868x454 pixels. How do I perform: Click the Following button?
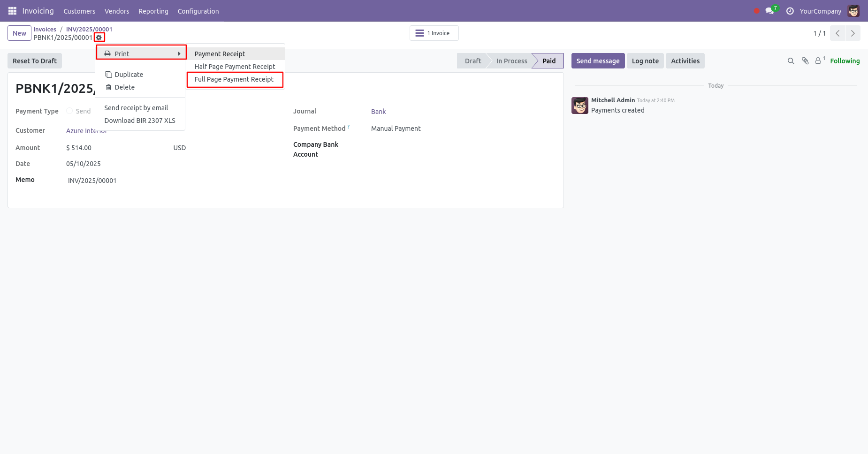(x=845, y=61)
